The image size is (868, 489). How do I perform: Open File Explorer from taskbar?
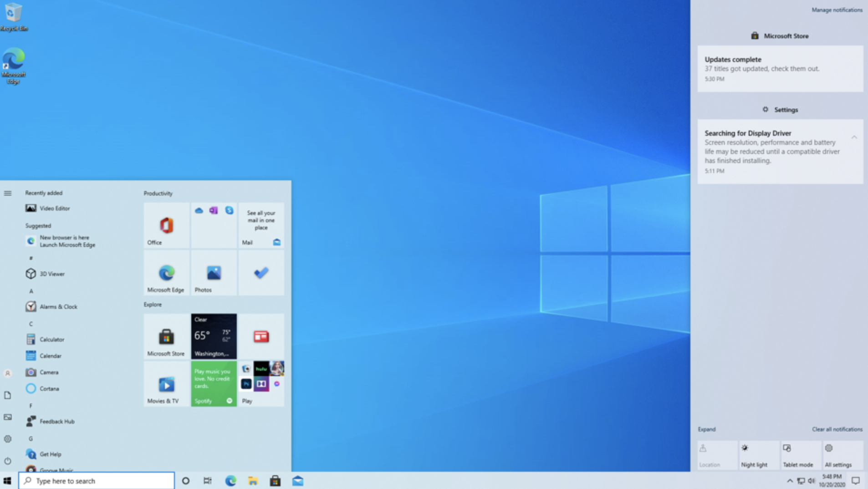click(253, 481)
